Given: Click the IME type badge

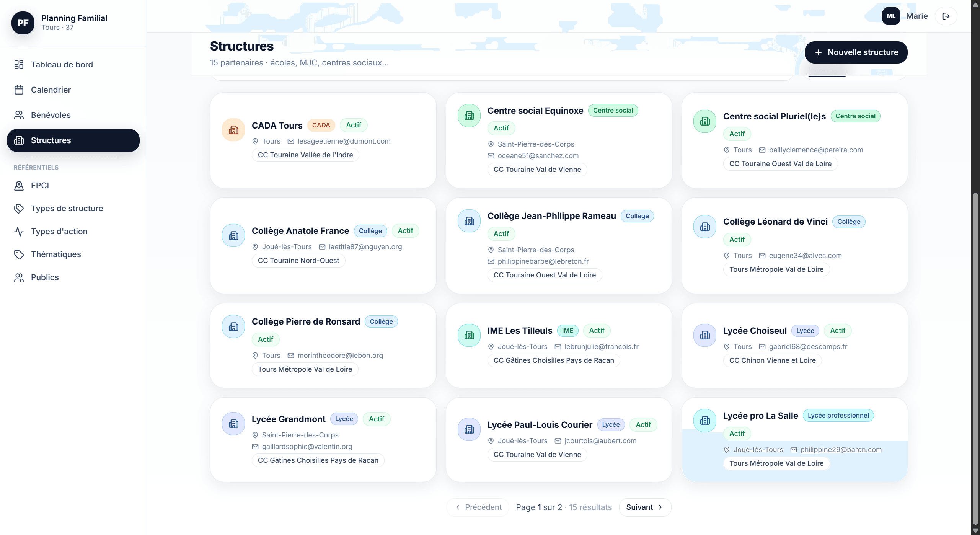Looking at the screenshot, I should 567,331.
